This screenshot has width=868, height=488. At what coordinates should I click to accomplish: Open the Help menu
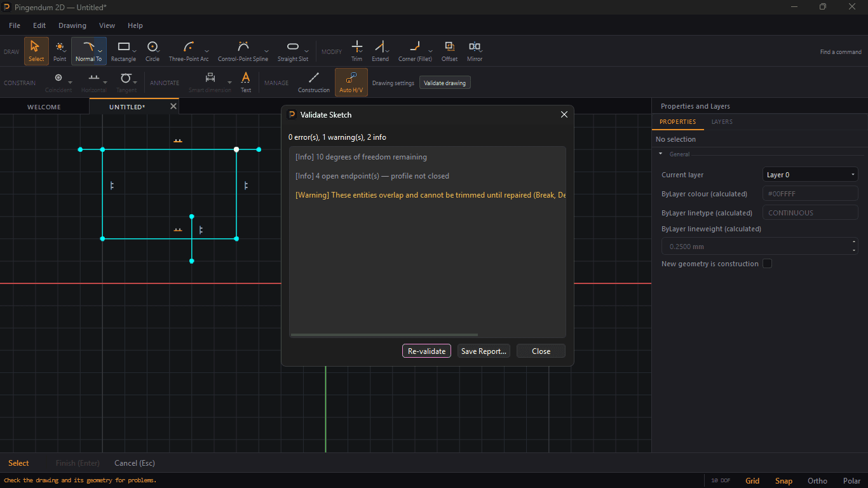click(x=135, y=25)
